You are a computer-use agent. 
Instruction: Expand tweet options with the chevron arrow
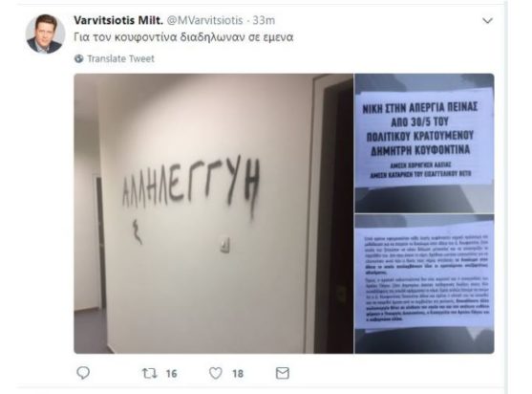click(x=487, y=21)
